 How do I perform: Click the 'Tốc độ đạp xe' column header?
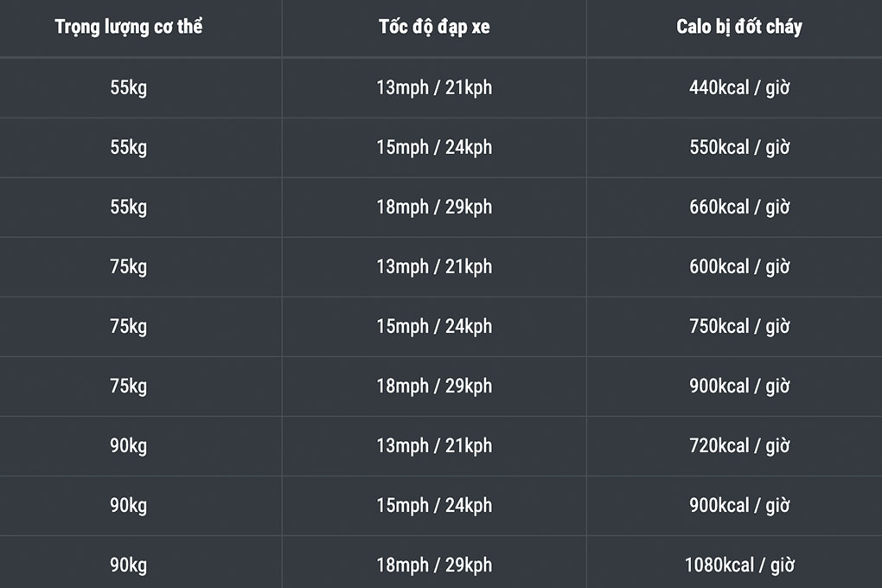pos(434,27)
